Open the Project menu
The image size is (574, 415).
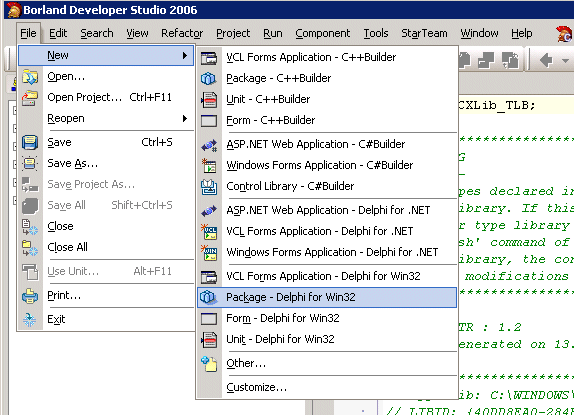(233, 33)
